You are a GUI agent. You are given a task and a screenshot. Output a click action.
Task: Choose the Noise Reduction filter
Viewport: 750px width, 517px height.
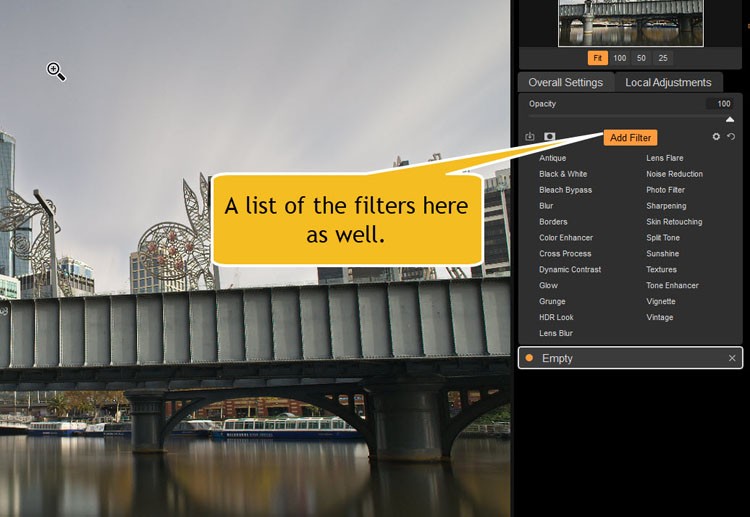click(674, 174)
